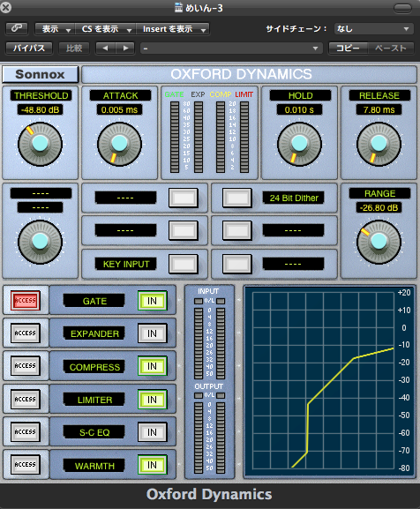Image resolution: width=420 pixels, height=509 pixels.
Task: Toggle the Gate IN switch
Action: click(153, 301)
